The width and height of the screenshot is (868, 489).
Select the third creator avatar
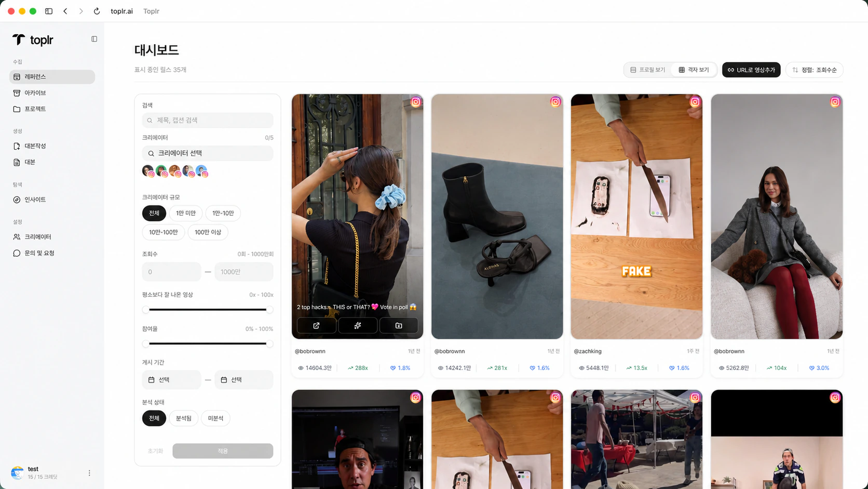175,171
